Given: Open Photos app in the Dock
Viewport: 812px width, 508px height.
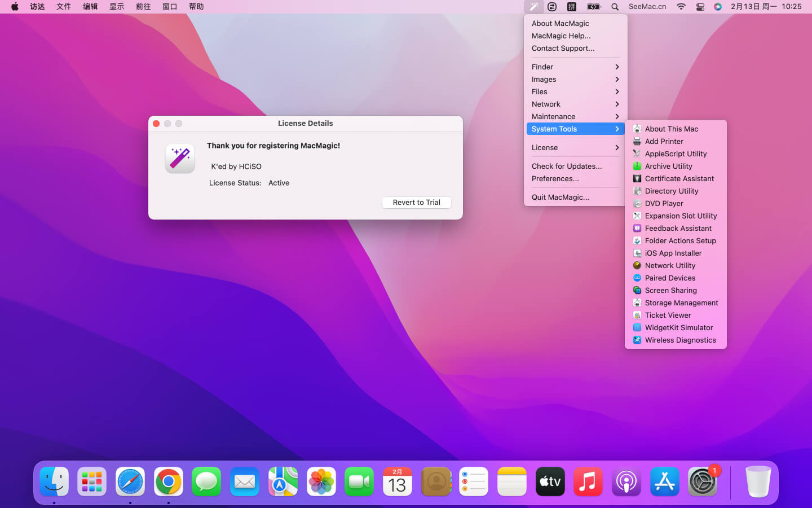Looking at the screenshot, I should coord(321,482).
